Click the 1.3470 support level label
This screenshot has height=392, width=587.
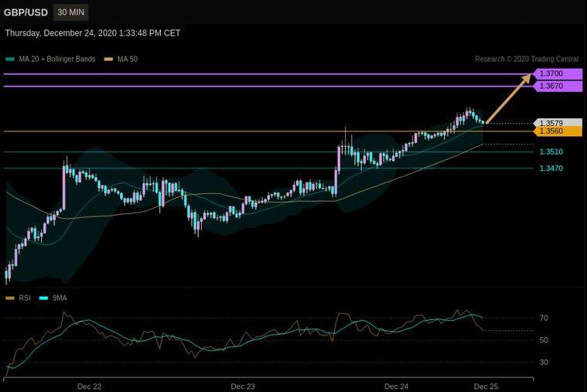tap(551, 168)
